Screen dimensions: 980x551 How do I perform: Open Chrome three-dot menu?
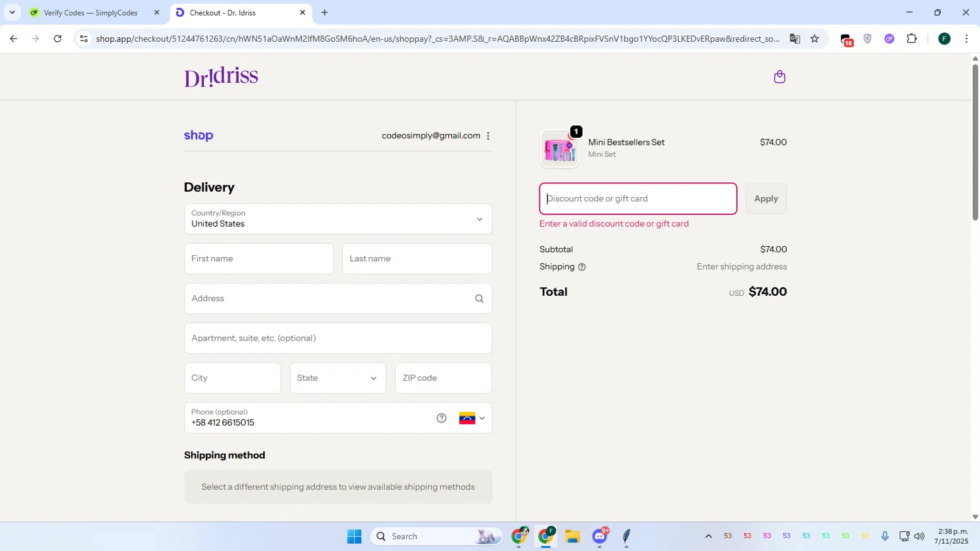966,39
